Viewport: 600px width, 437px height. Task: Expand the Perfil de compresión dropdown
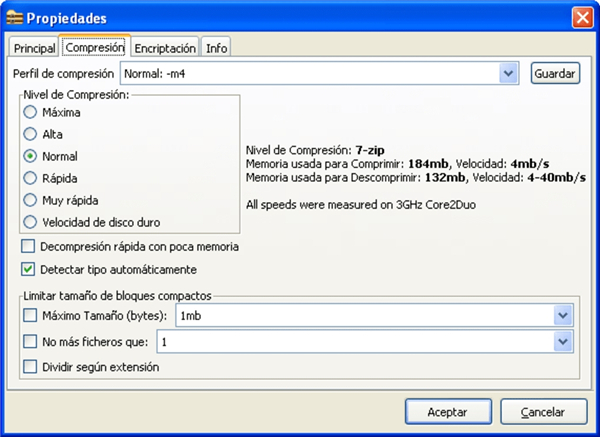pyautogui.click(x=508, y=73)
